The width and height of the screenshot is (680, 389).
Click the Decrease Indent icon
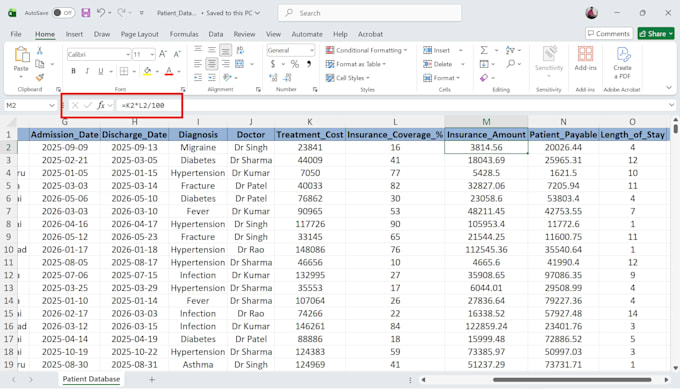198,78
